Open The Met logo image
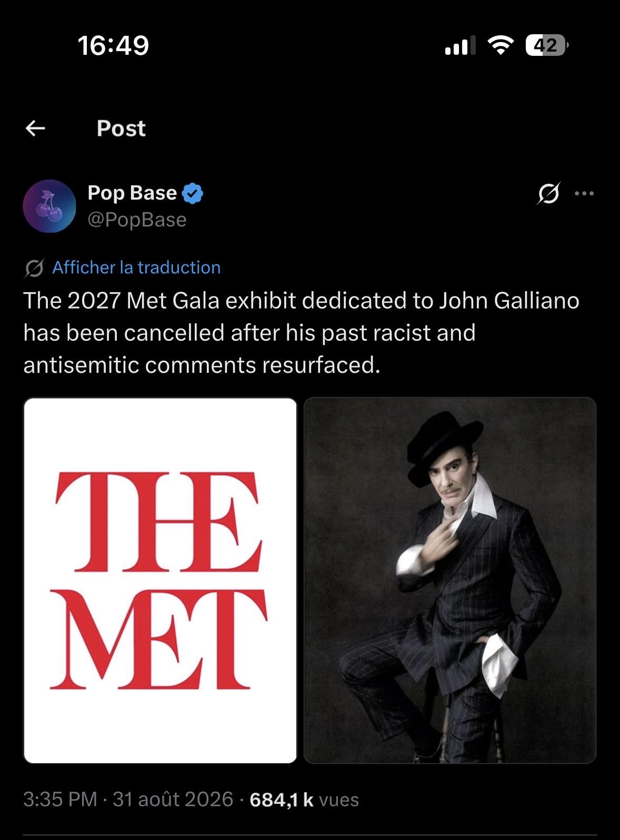Image resolution: width=620 pixels, height=840 pixels. click(161, 580)
